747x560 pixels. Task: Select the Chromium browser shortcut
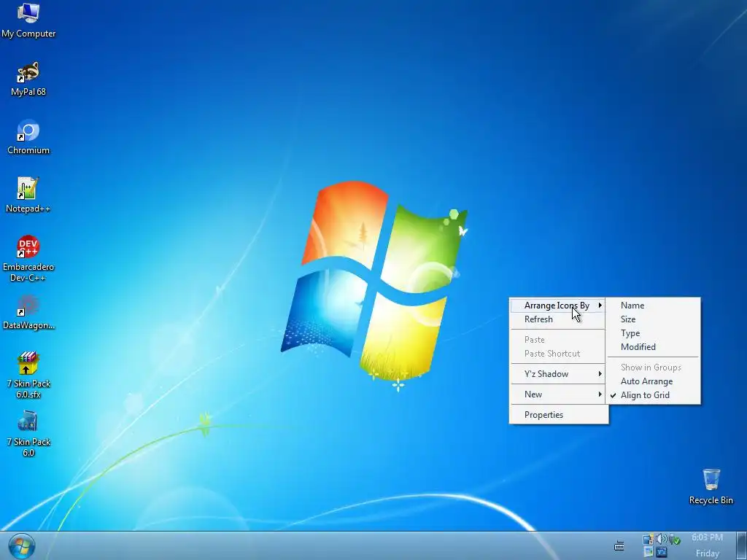coord(28,137)
